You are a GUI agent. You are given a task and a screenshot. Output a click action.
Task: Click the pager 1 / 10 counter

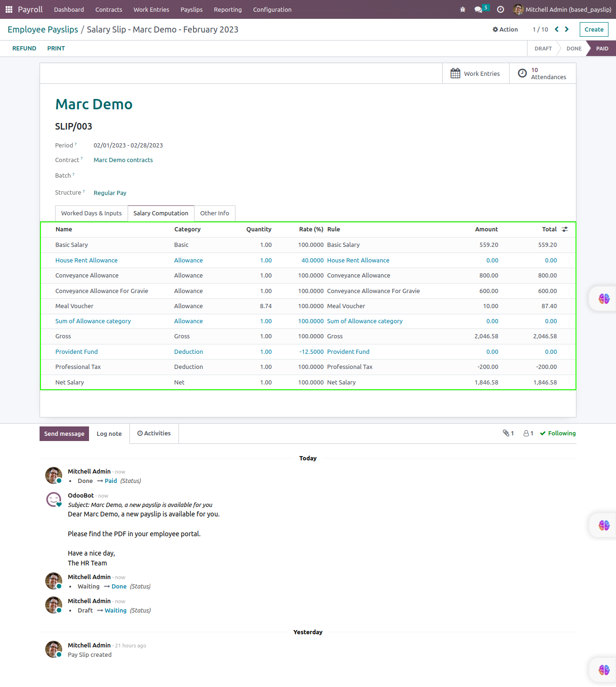point(540,29)
